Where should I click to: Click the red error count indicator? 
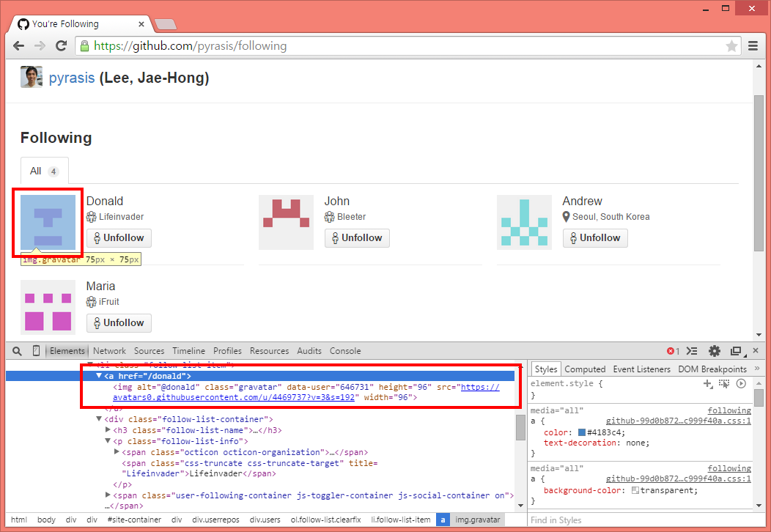[x=673, y=351]
